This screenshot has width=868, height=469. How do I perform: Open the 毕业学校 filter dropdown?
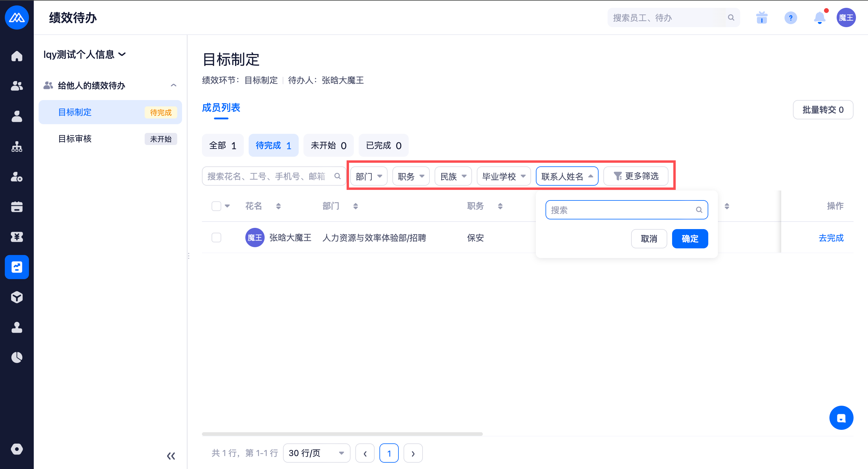click(x=503, y=176)
